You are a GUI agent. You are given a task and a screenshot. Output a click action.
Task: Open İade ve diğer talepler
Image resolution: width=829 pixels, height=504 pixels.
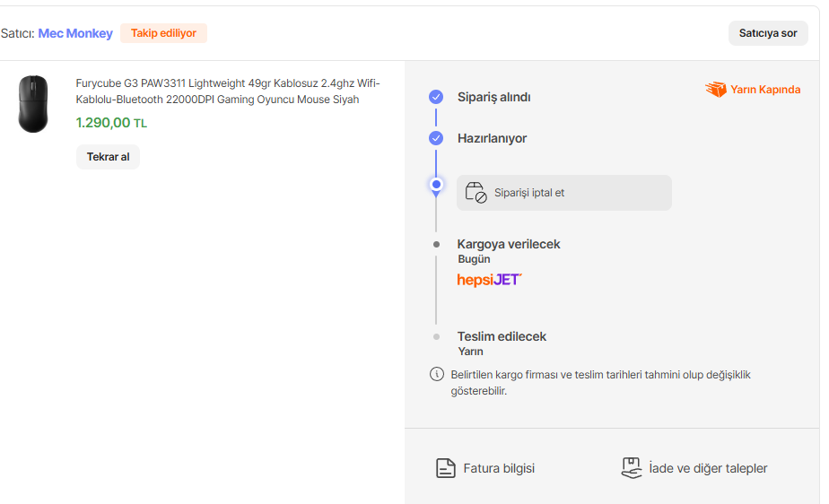(x=694, y=469)
